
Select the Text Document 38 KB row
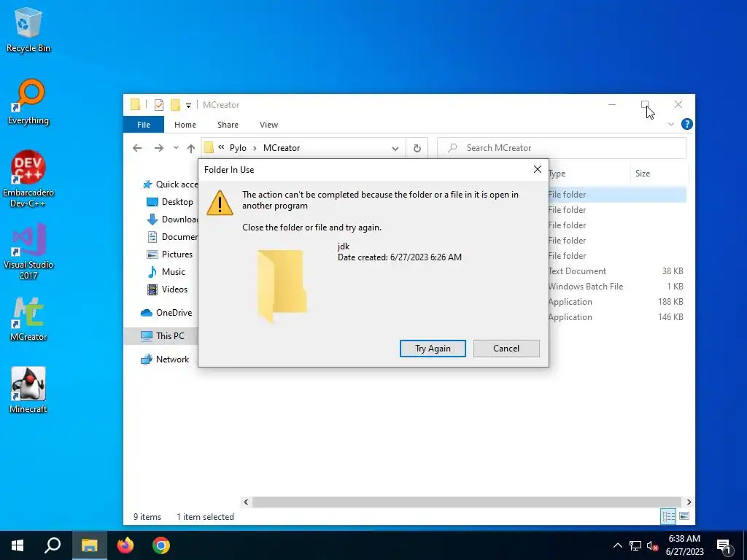tap(617, 271)
